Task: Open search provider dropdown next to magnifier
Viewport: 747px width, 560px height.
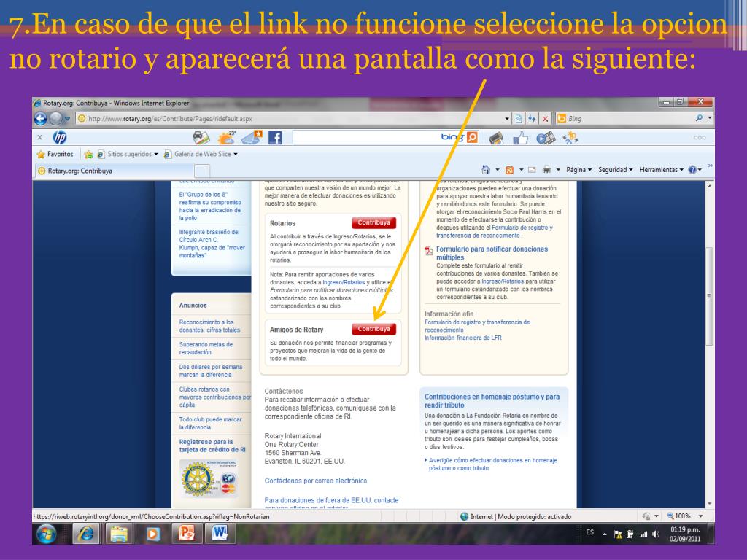Action: (710, 118)
